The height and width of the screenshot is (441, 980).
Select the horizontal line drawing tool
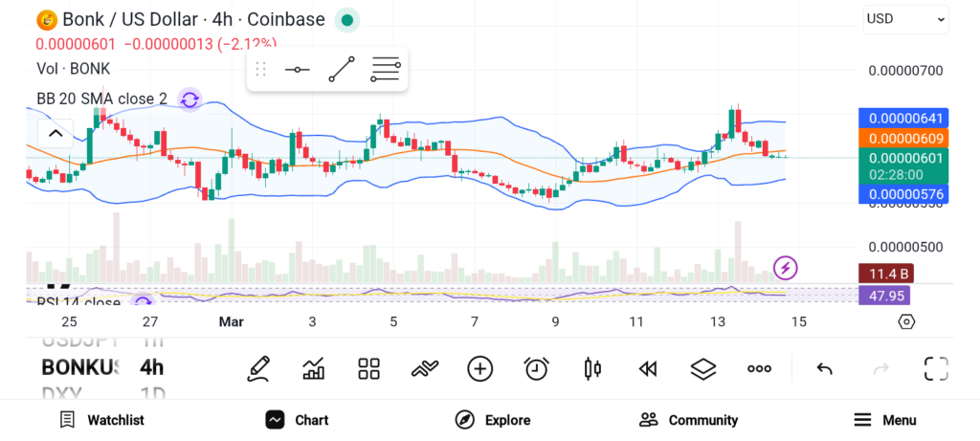click(x=298, y=70)
